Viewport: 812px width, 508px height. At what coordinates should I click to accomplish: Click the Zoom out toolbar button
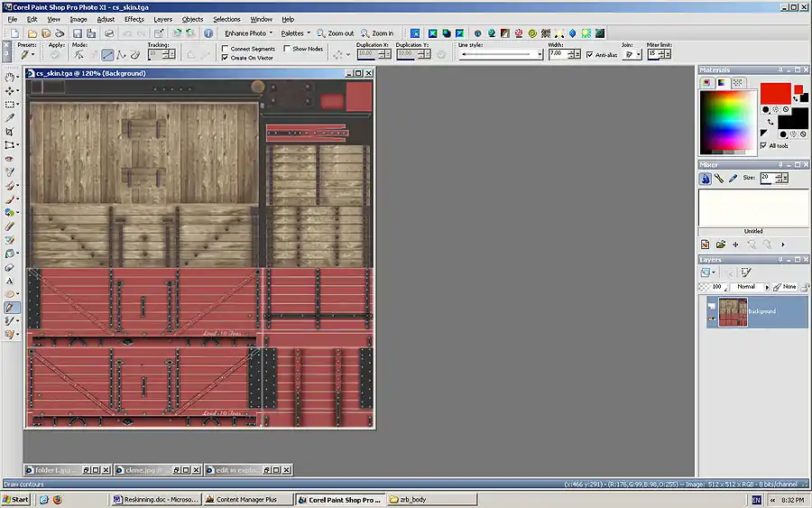[336, 33]
